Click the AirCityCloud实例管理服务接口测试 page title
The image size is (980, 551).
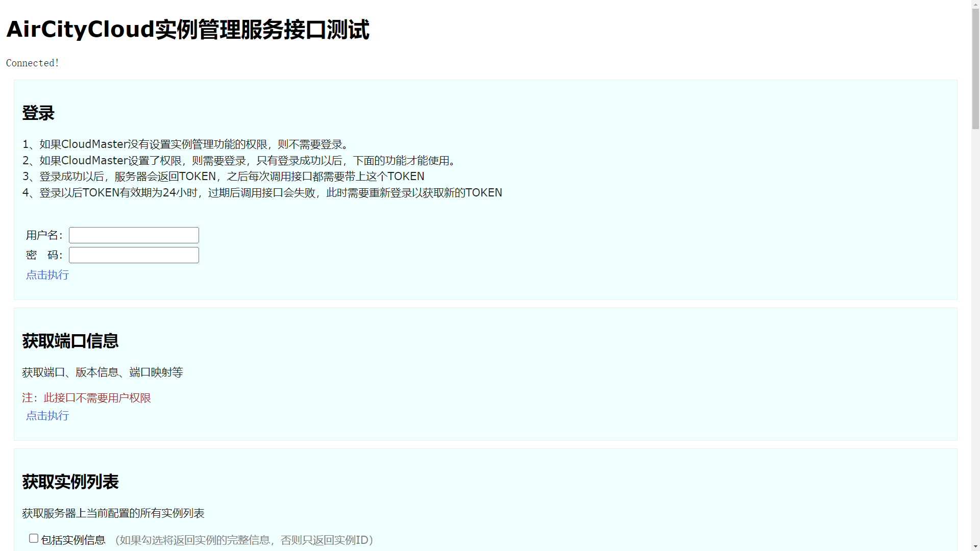coord(187,29)
